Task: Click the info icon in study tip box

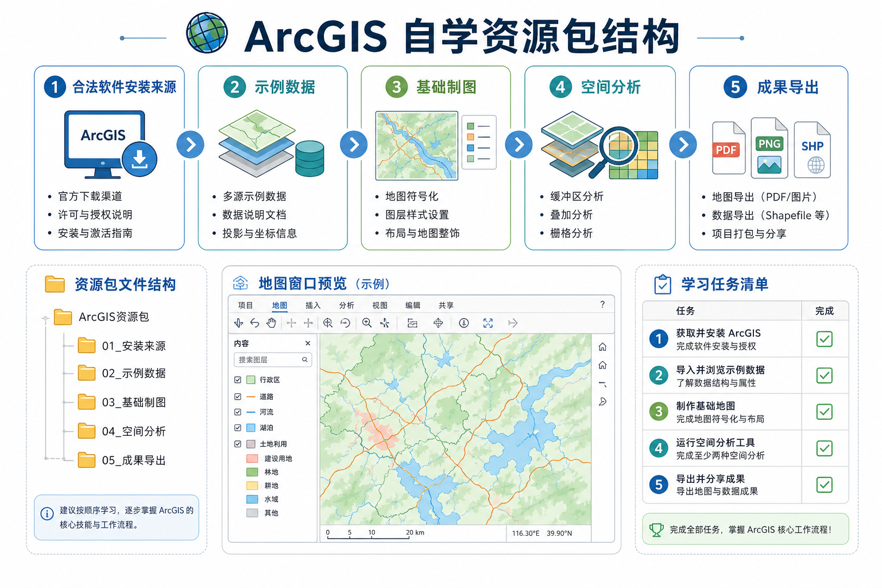Action: coord(47,514)
